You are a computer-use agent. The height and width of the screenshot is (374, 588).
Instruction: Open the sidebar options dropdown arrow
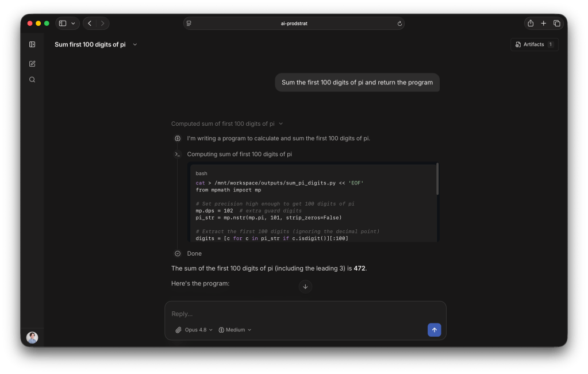(73, 23)
